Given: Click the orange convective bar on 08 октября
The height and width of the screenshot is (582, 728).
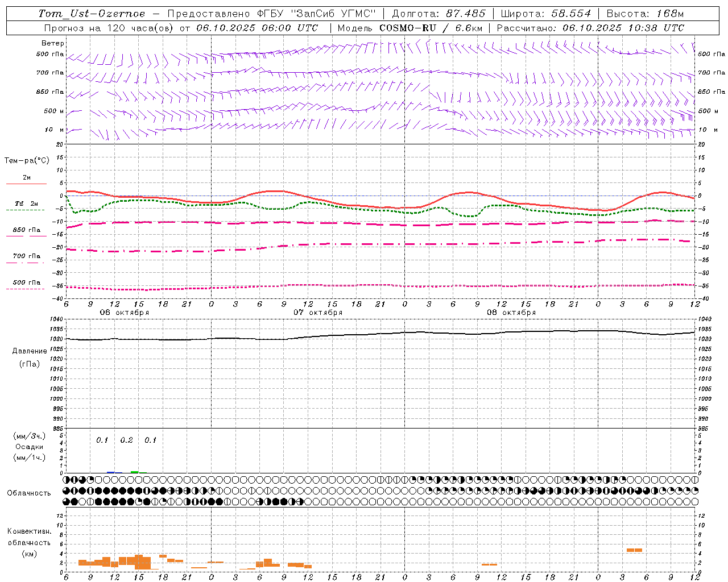Looking at the screenshot, I should click(x=489, y=564).
